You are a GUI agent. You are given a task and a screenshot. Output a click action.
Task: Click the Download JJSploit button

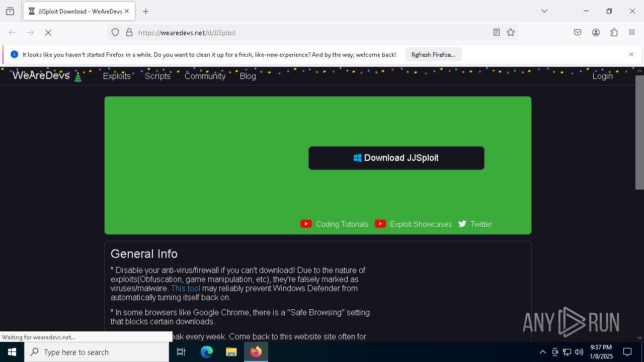click(396, 158)
